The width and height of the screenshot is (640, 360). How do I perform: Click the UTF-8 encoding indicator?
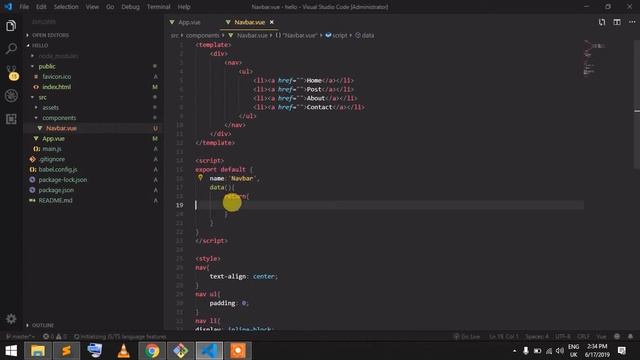pyautogui.click(x=563, y=337)
